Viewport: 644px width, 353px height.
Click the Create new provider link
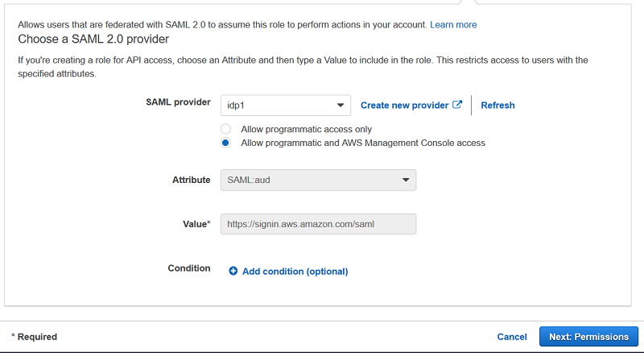click(404, 105)
